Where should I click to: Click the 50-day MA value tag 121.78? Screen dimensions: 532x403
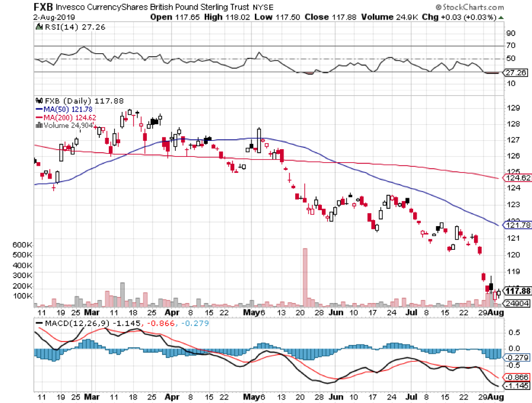518,225
